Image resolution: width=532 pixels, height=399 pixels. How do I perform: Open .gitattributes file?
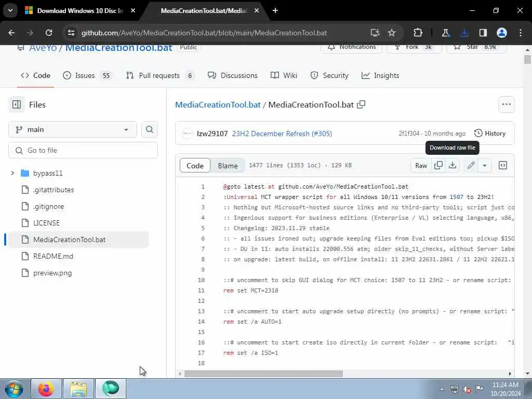54,190
